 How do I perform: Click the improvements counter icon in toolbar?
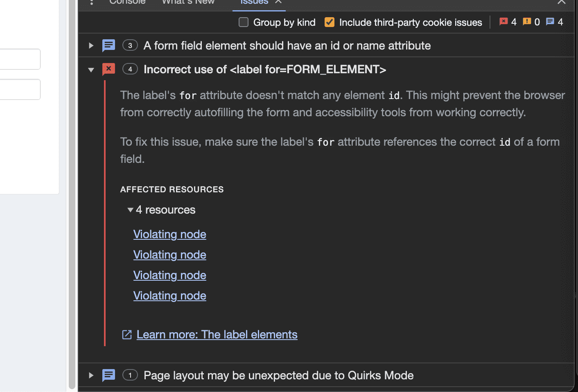550,22
